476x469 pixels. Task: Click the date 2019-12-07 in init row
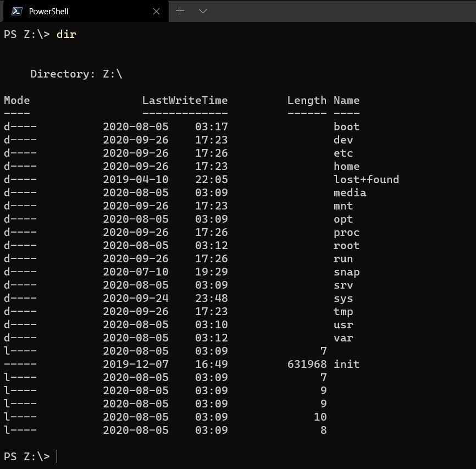(x=135, y=364)
